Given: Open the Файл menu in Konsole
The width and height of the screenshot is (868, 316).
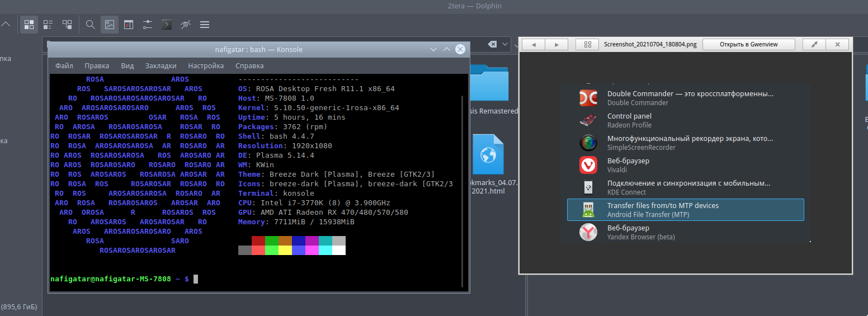Looking at the screenshot, I should coord(64,65).
